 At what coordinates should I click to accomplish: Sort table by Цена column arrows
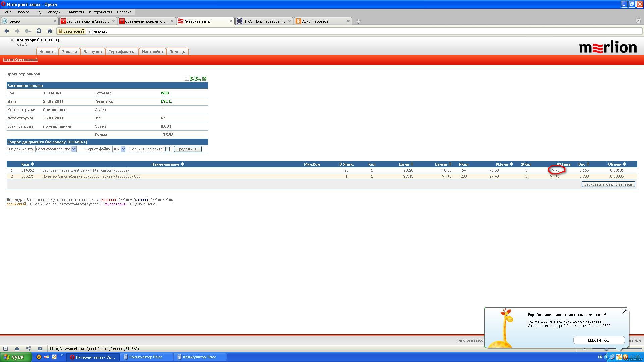click(412, 164)
